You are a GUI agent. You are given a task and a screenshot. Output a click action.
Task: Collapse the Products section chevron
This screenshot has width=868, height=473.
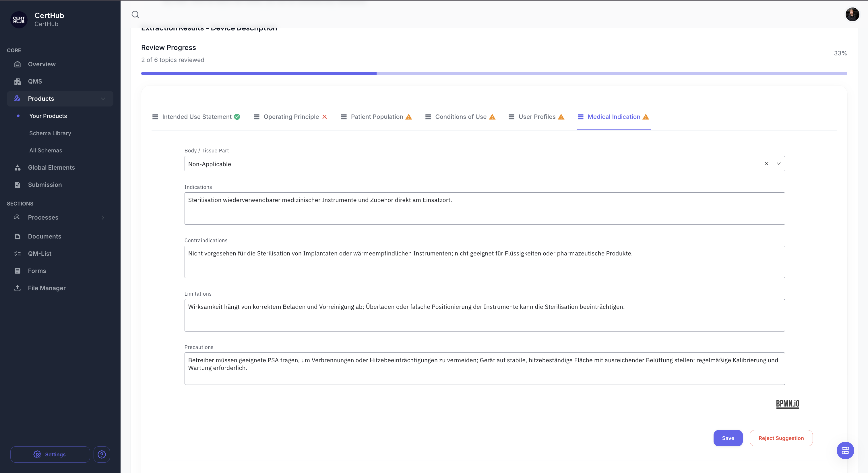[x=103, y=98]
